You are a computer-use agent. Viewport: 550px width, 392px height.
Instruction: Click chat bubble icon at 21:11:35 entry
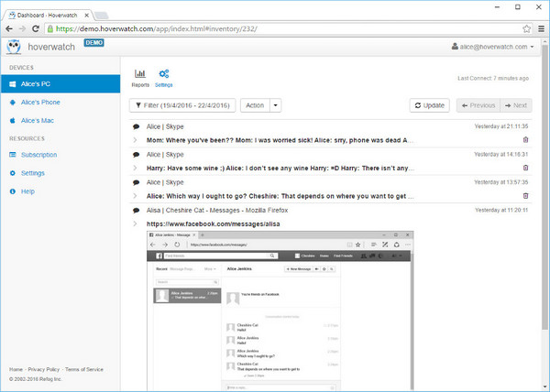[136, 126]
